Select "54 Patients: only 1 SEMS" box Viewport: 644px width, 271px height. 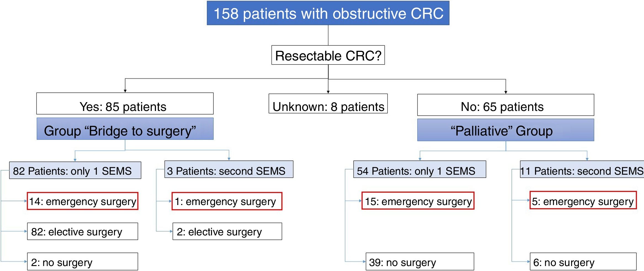tap(420, 169)
